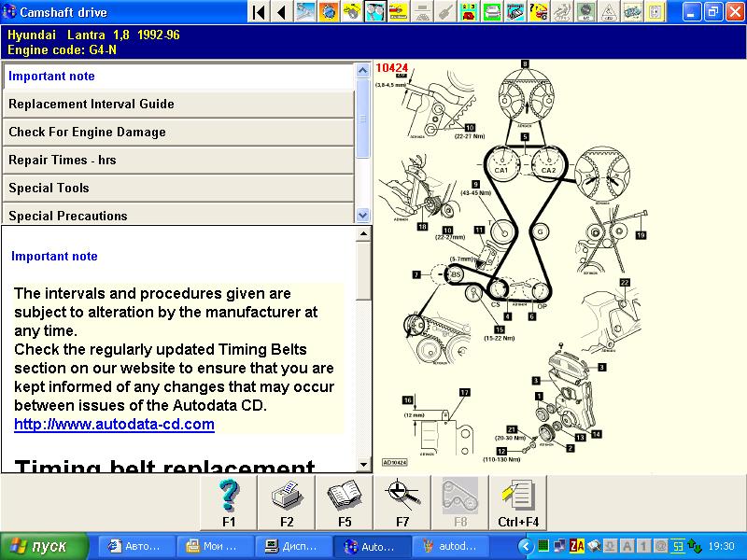
Task: Click the greyed-out wheel alignment icon
Action: [422, 11]
